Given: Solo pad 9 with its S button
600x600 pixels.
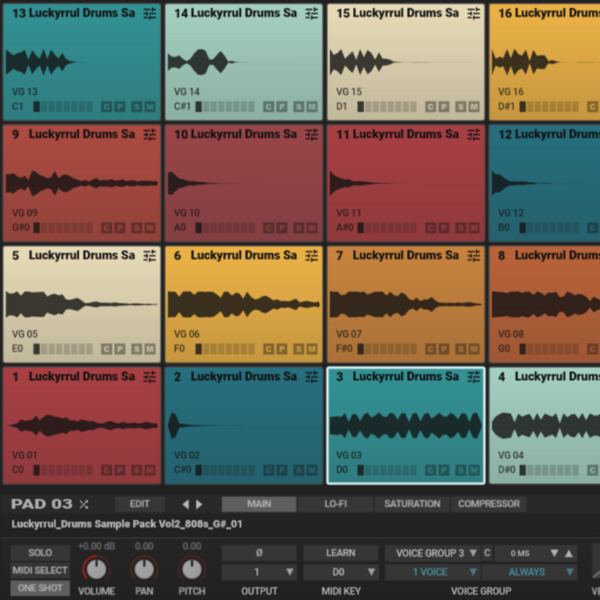Looking at the screenshot, I should (x=137, y=228).
